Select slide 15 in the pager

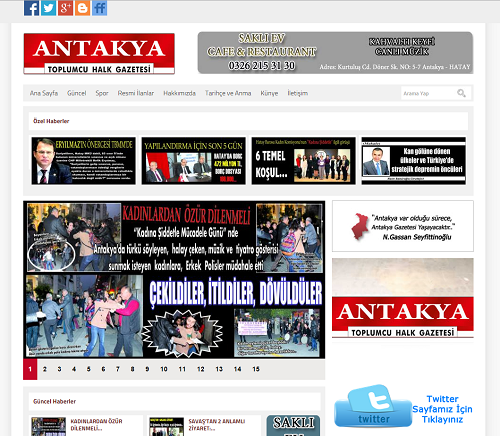256,369
